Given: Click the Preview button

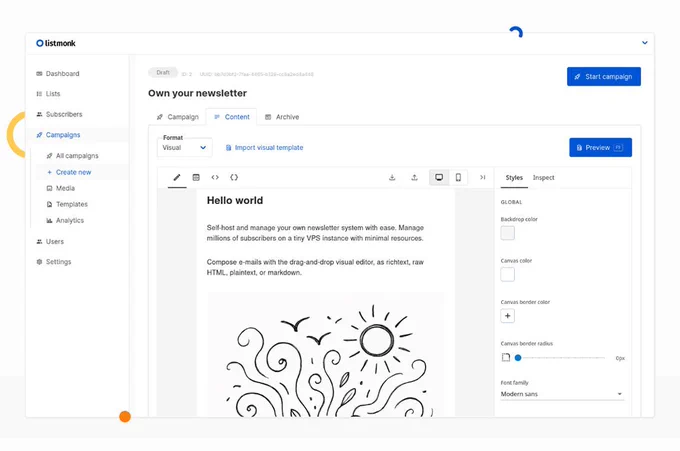Looking at the screenshot, I should click(600, 148).
